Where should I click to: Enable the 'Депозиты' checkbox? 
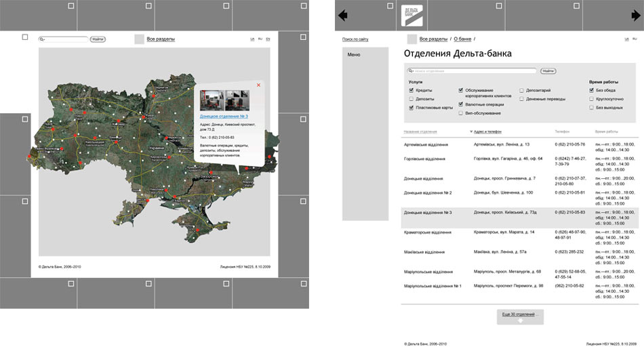click(x=411, y=99)
